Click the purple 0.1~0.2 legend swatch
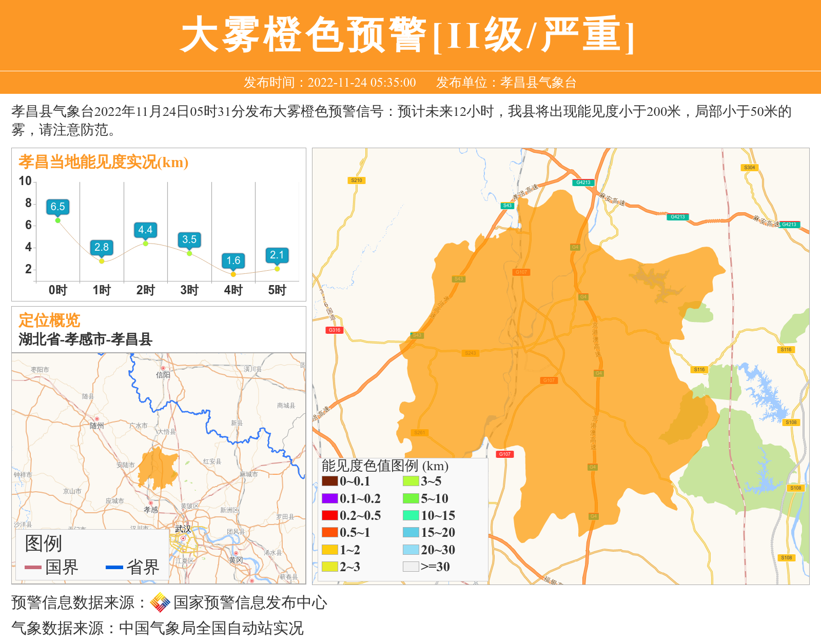Viewport: 821px width, 644px height. click(329, 498)
